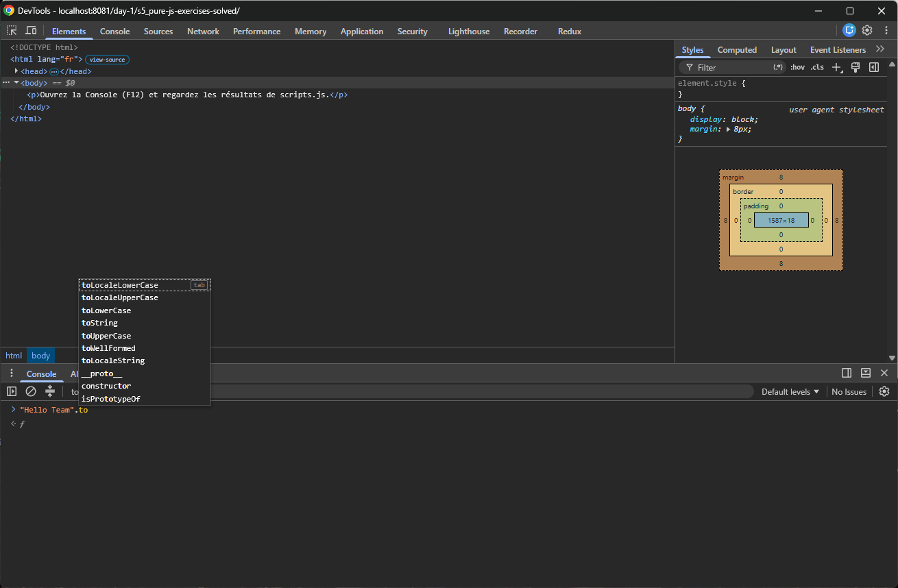Open console settings gear icon
898x588 pixels.
(884, 391)
